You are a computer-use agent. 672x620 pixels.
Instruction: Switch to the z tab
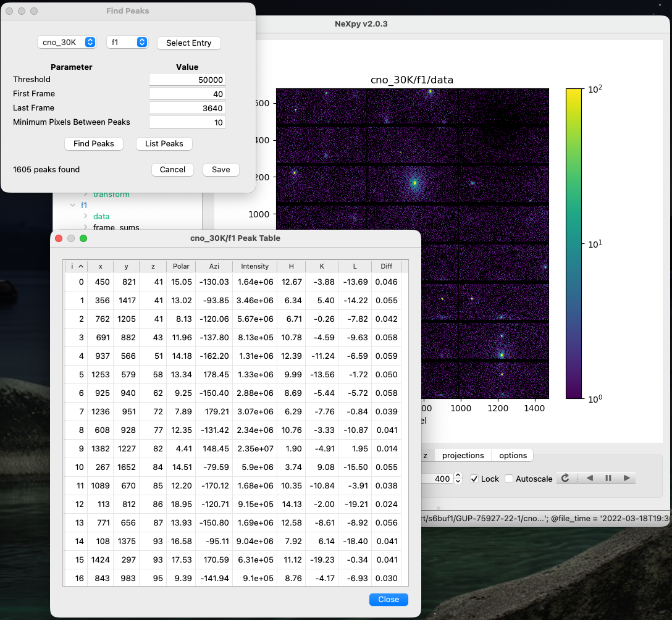tap(426, 455)
